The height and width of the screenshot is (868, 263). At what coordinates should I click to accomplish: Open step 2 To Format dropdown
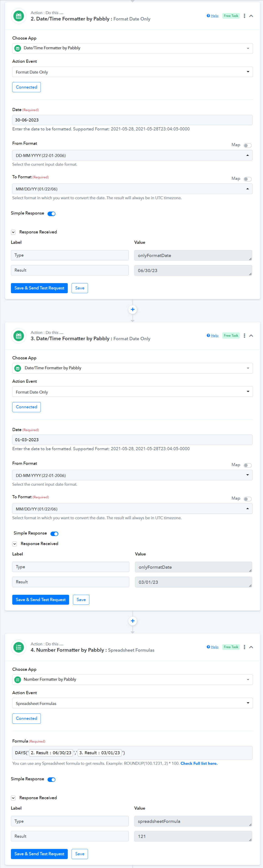(132, 189)
